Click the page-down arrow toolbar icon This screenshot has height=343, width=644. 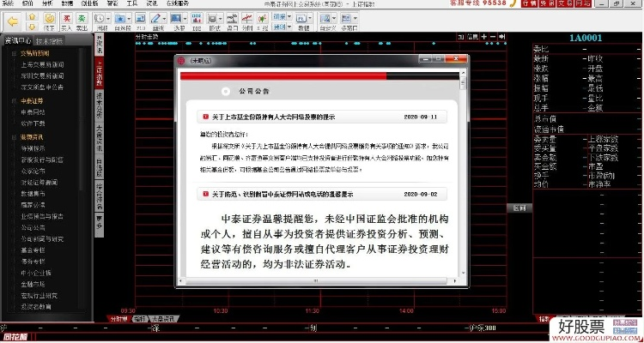[x=32, y=27]
